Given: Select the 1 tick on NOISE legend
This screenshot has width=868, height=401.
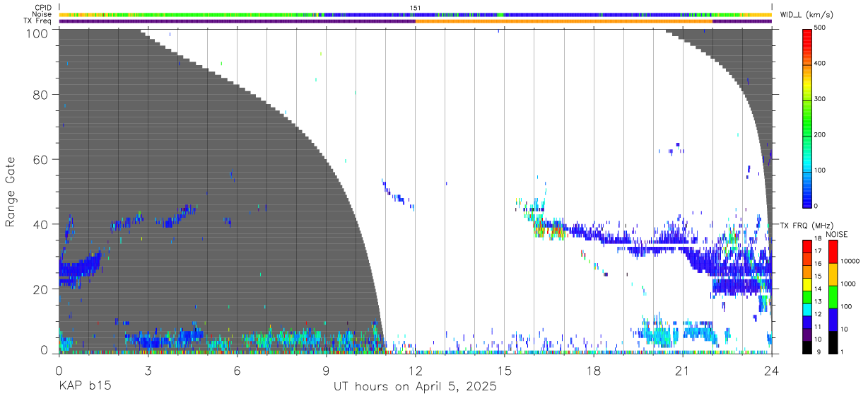Looking at the screenshot, I should point(843,351).
